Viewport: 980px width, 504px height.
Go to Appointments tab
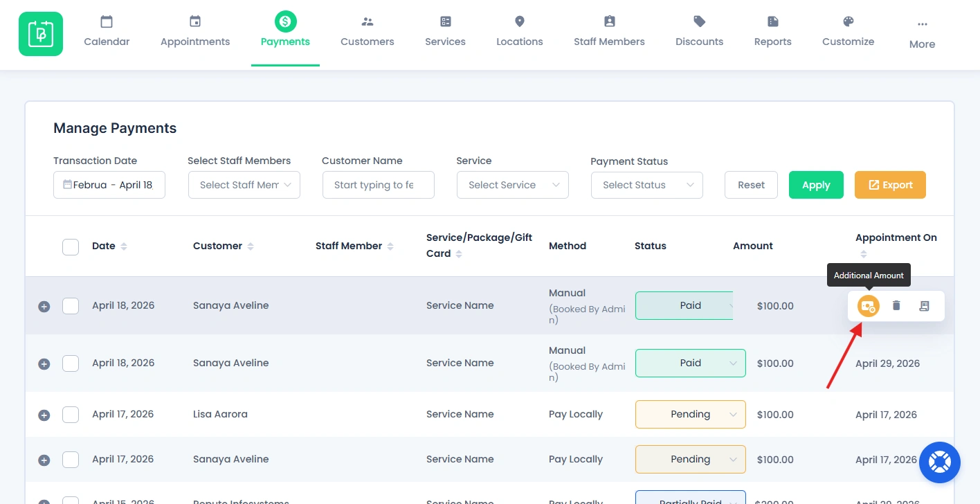coord(195,32)
